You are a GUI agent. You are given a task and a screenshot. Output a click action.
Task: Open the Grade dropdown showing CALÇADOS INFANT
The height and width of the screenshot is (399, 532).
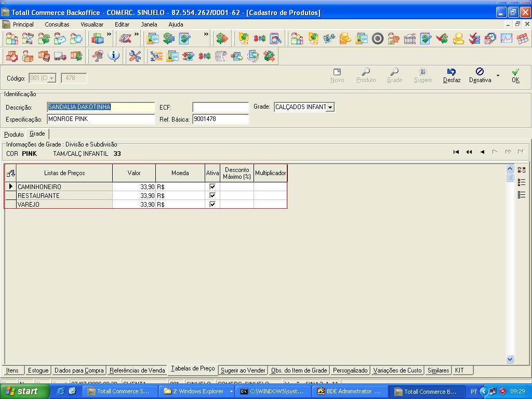click(330, 107)
